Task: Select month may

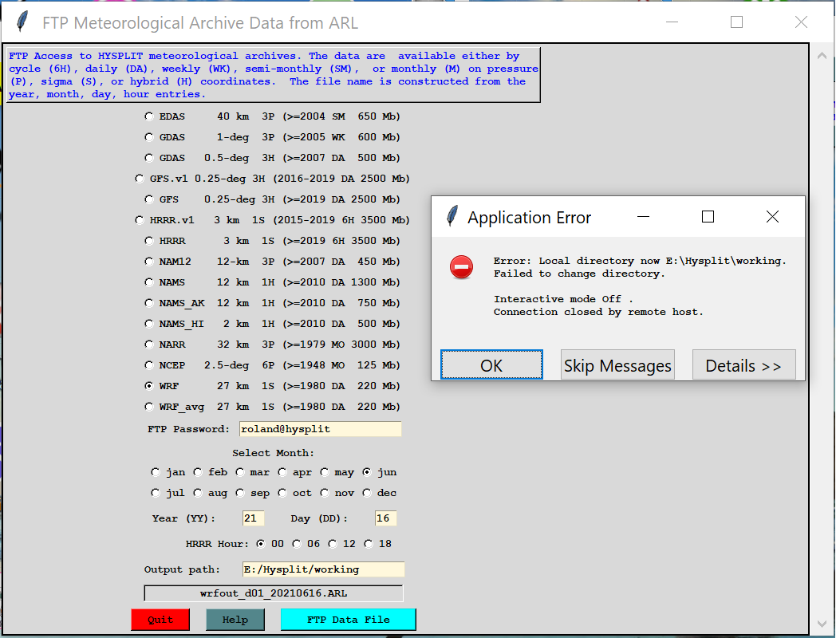Action: coord(325,472)
